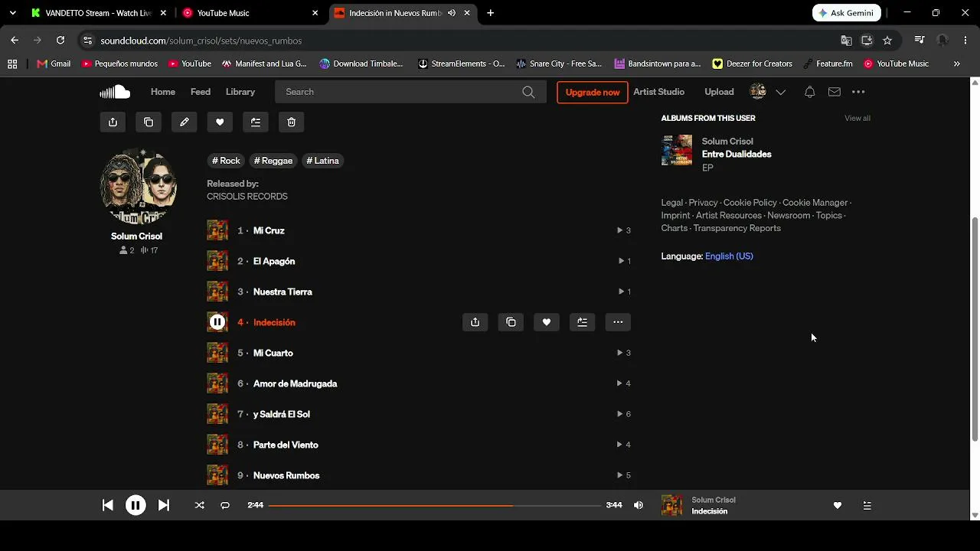
Task: Like the playlist with top heart button
Action: [220, 122]
